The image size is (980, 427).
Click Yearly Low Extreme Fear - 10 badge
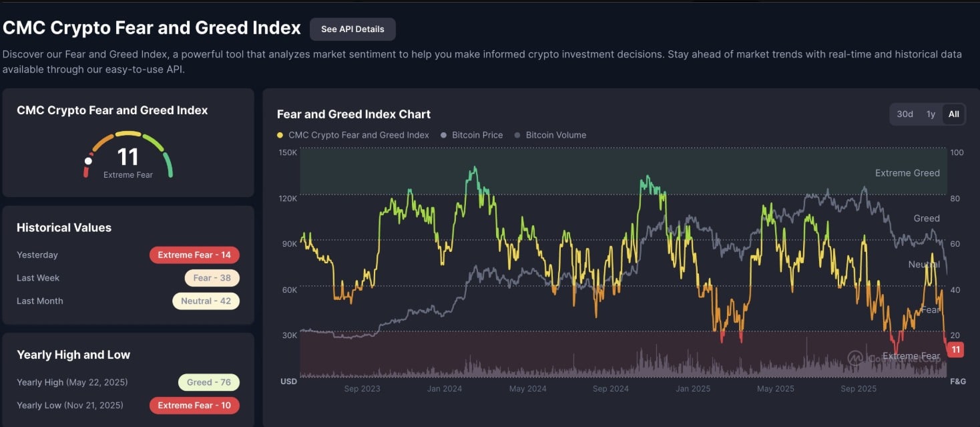[x=194, y=406]
